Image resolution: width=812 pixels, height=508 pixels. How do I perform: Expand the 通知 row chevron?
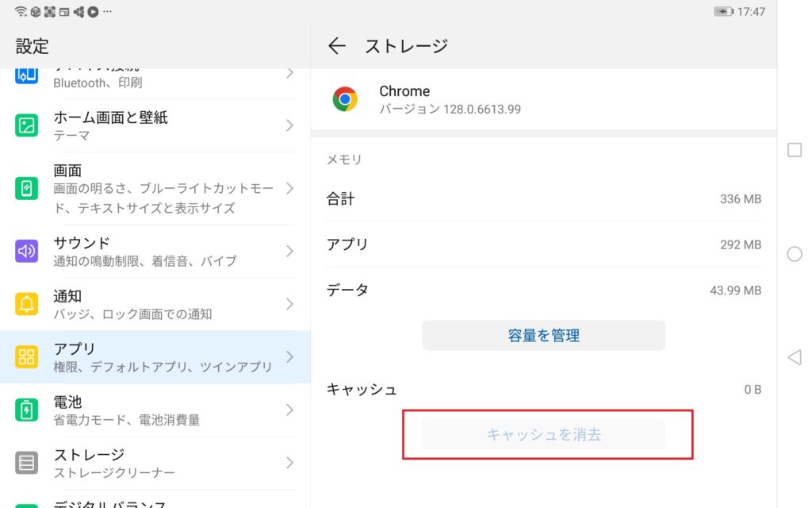(x=289, y=304)
